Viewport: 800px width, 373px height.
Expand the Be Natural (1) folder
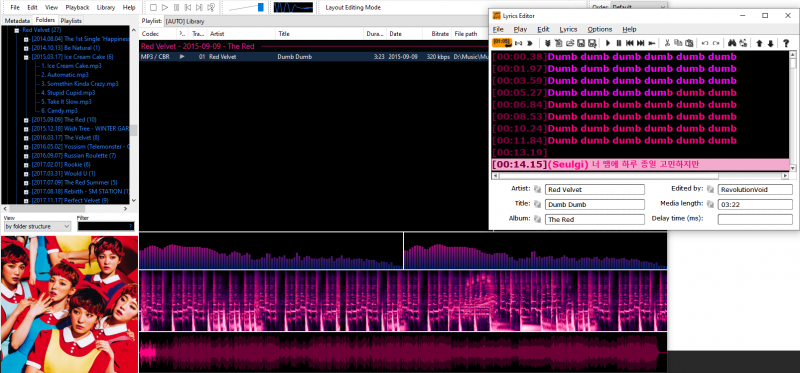[x=26, y=48]
